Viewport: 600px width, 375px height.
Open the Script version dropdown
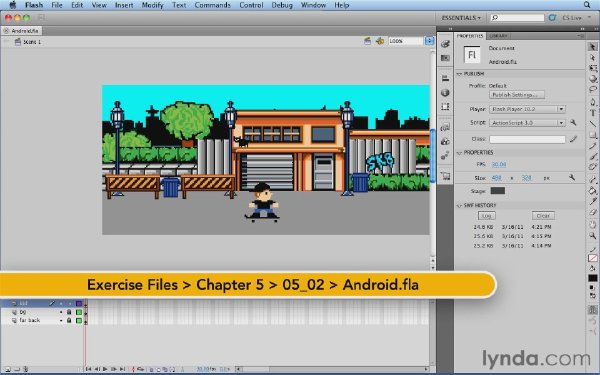(x=527, y=123)
